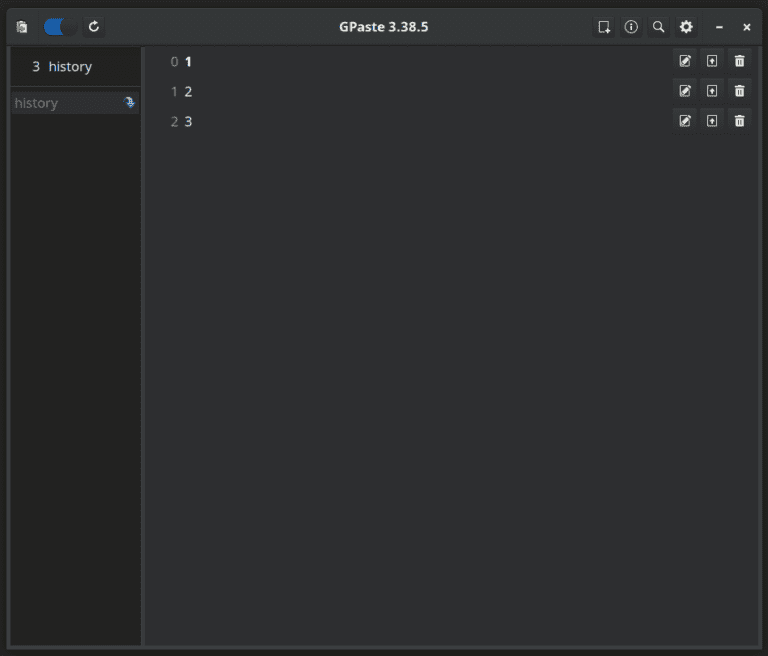Upload the clipboard item at index 0

coord(712,61)
